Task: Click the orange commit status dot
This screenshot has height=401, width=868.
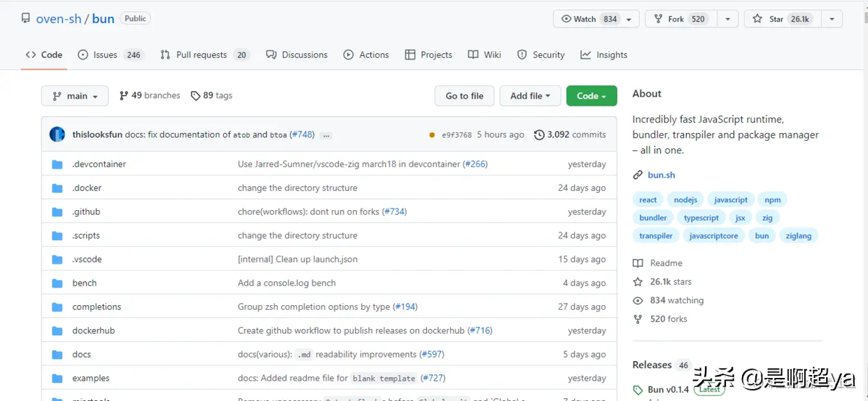Action: click(432, 135)
